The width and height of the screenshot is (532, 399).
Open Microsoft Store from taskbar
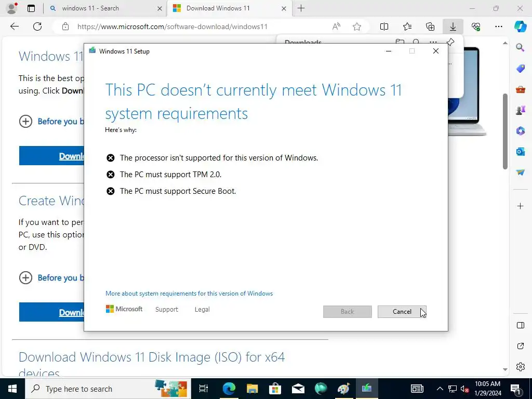[x=275, y=389]
